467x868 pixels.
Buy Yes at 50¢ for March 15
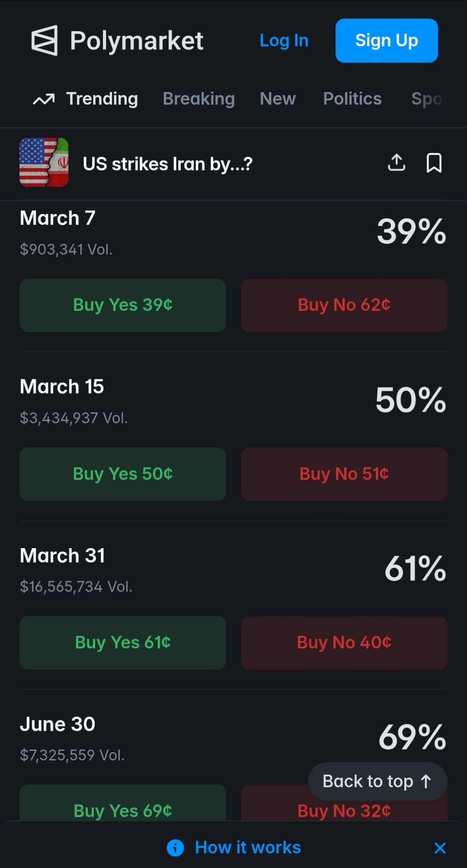point(123,474)
